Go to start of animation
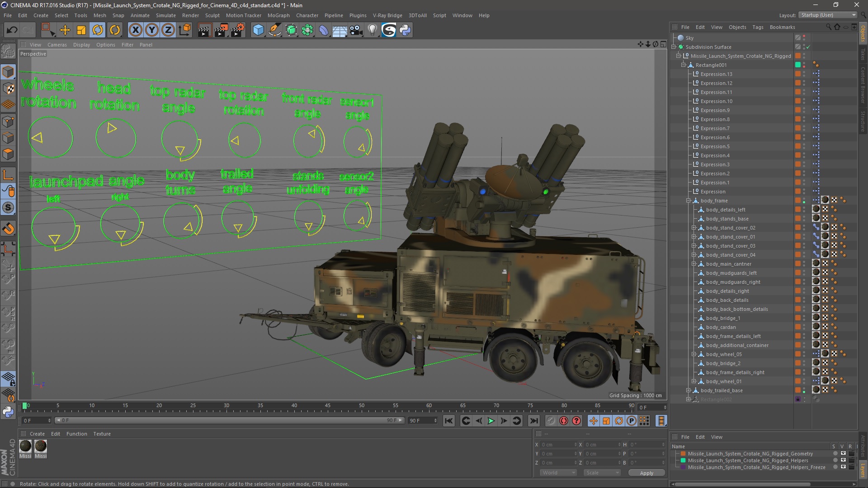This screenshot has height=488, width=868. point(449,421)
